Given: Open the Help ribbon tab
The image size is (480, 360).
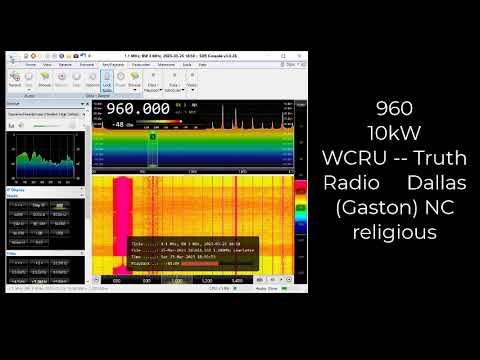Looking at the screenshot, I should click(x=202, y=65).
